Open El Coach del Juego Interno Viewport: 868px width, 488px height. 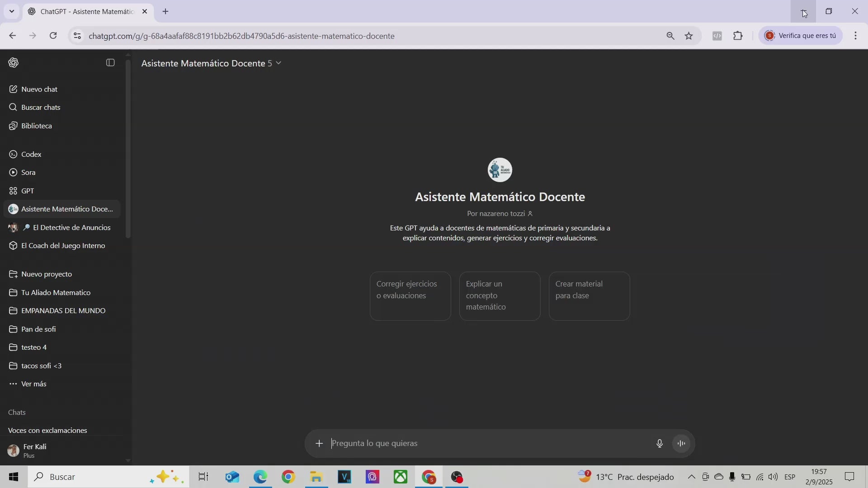[x=61, y=246]
